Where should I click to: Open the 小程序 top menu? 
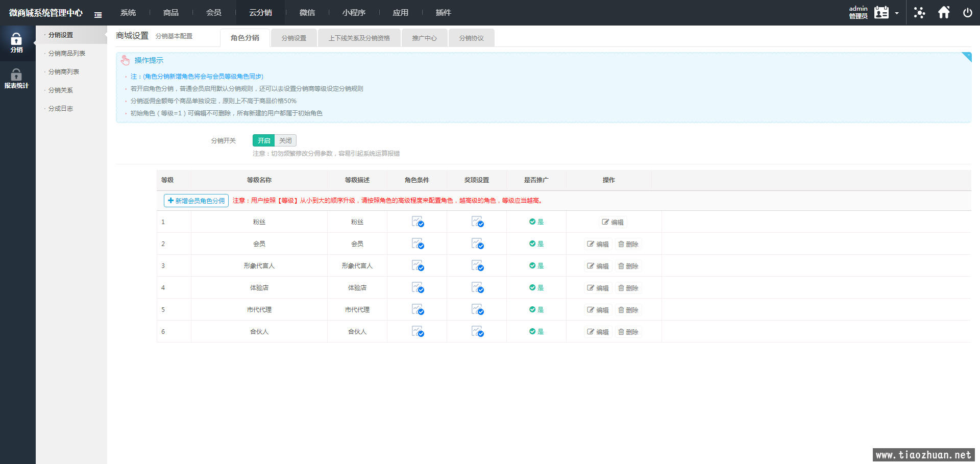pos(354,13)
